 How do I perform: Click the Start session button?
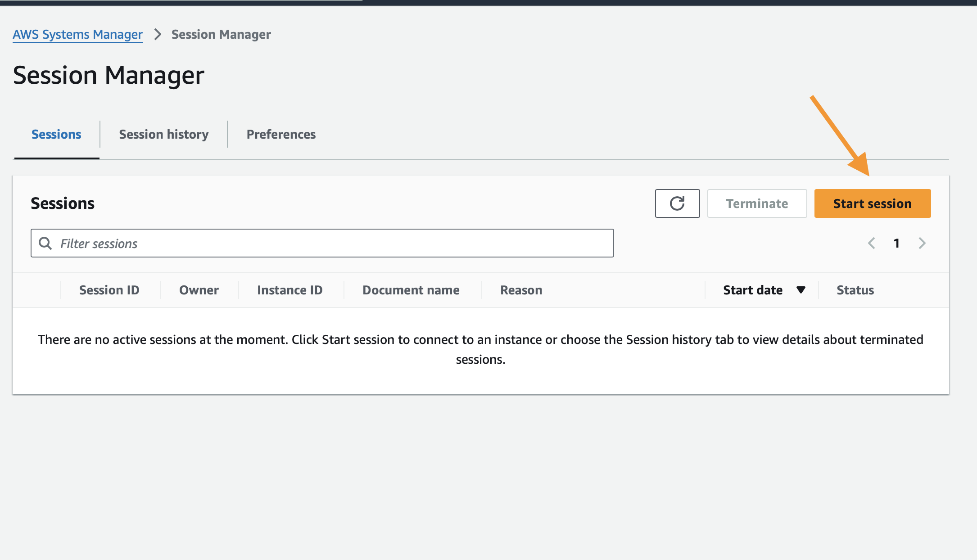[x=872, y=203]
